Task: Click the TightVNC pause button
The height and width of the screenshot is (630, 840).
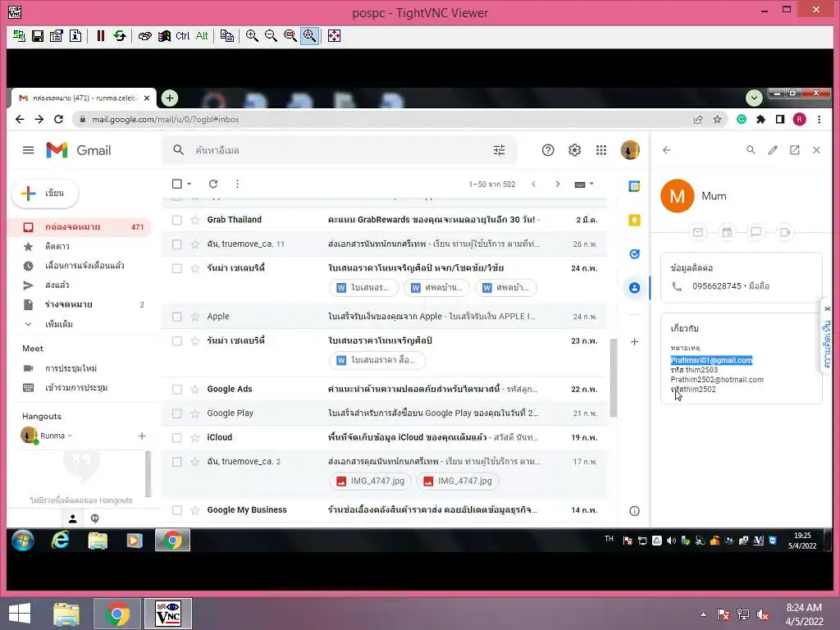Action: 100,36
